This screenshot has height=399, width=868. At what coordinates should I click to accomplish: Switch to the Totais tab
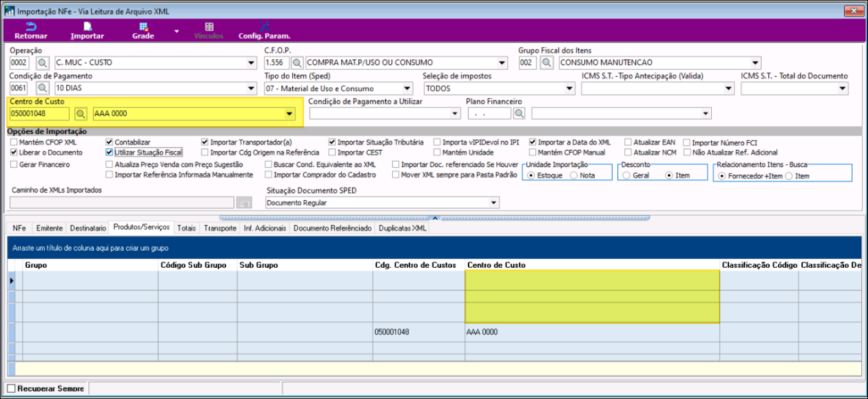[186, 228]
